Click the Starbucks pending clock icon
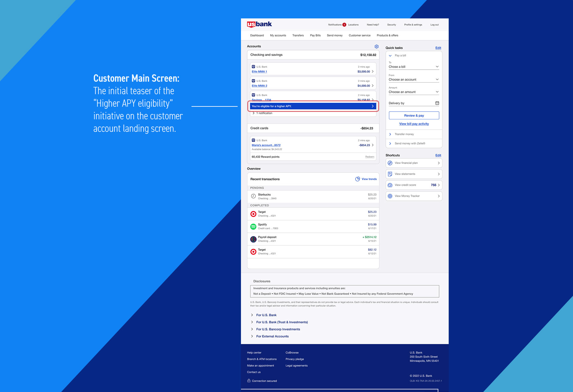This screenshot has height=392, width=573. [x=253, y=196]
